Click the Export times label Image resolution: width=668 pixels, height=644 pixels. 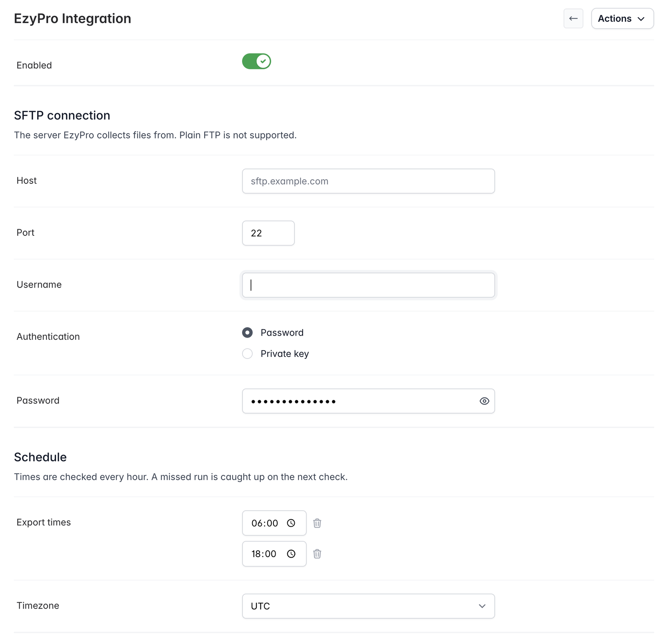(x=44, y=522)
